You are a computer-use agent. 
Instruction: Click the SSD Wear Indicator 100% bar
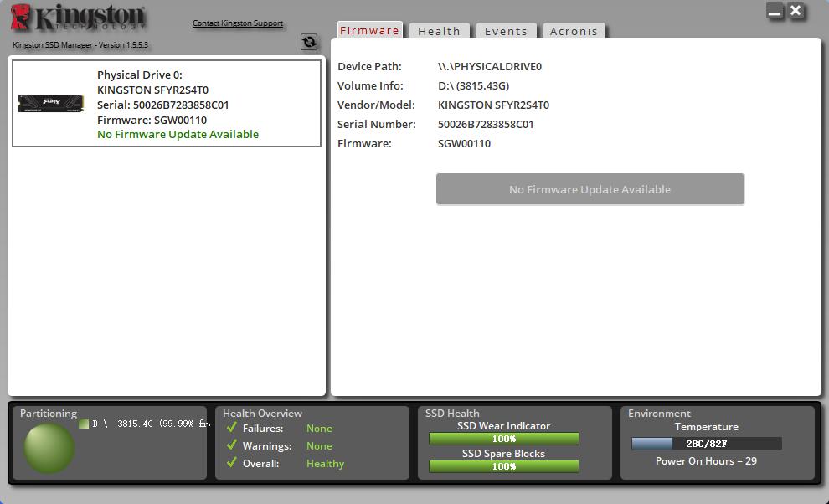[502, 438]
